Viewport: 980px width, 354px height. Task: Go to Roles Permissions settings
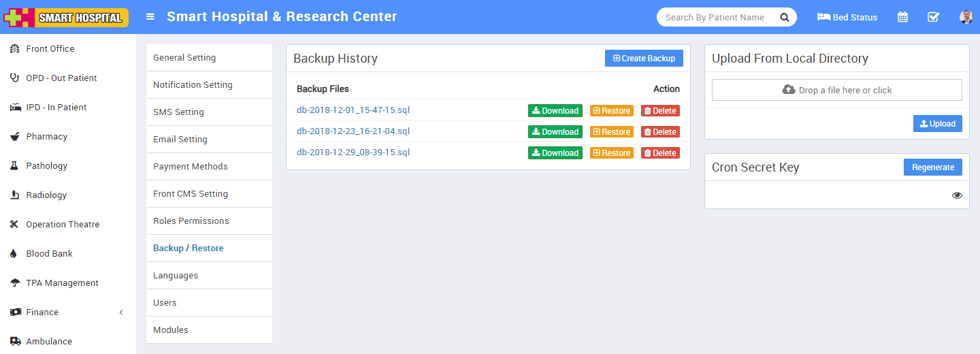coord(191,221)
